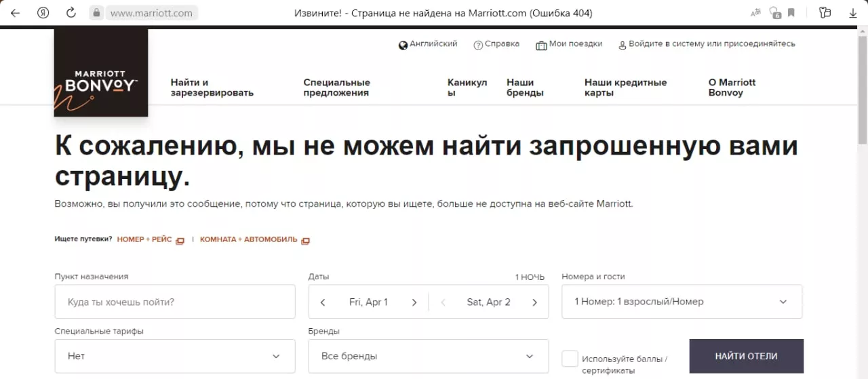Screen dimensions: 868x379
Task: Follow the НОМЕР + РЕЙС link
Action: click(145, 240)
